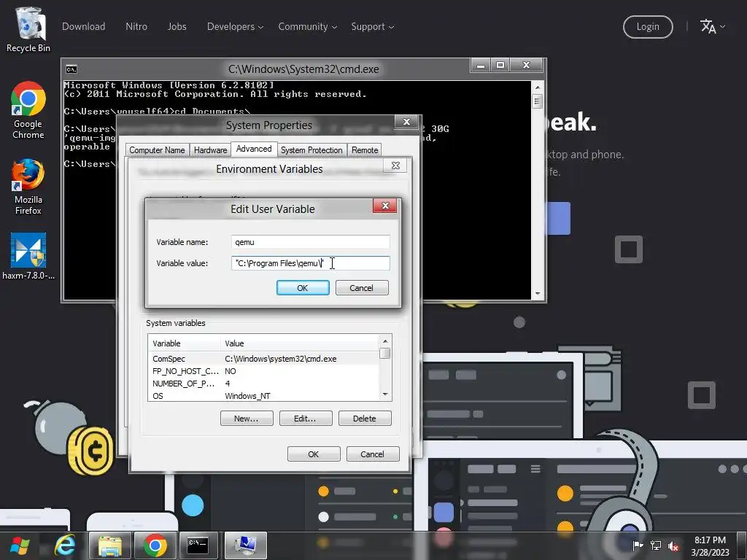
Task: Click the system variables list scroll-down arrow
Action: [x=385, y=394]
